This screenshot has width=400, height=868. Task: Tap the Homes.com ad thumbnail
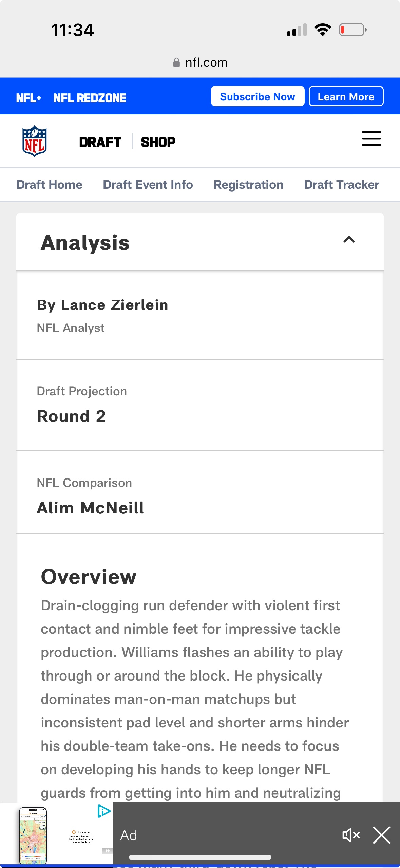pyautogui.click(x=56, y=835)
